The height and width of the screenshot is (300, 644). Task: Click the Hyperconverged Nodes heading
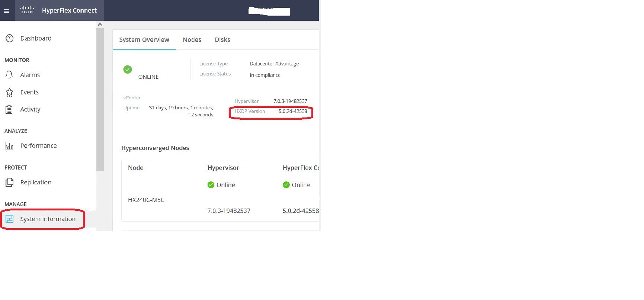[x=155, y=148]
